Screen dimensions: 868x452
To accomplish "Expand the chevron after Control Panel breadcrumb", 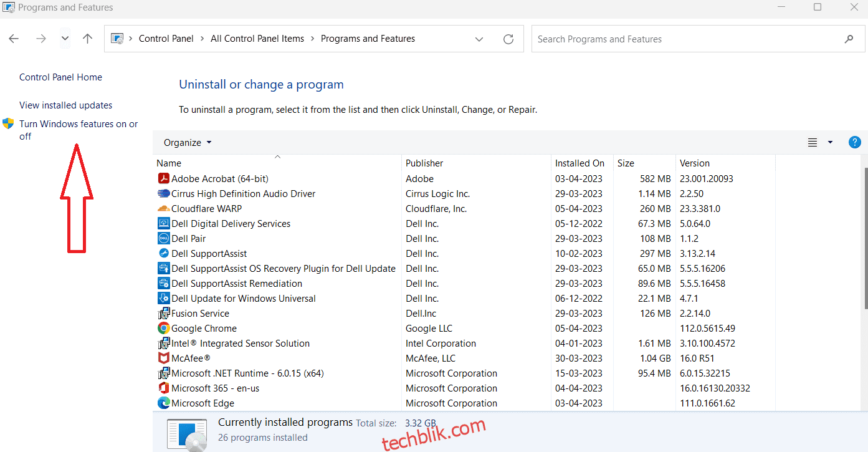I will (x=202, y=39).
